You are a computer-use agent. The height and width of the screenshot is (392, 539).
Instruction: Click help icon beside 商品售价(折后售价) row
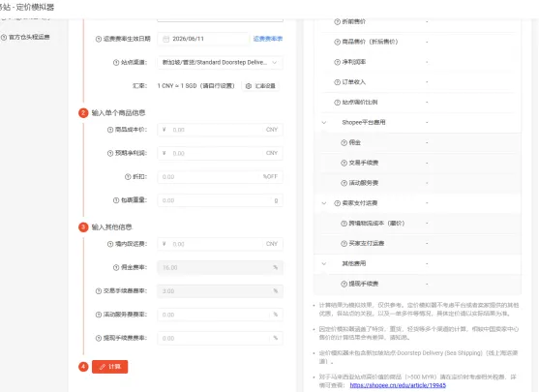[x=337, y=42]
